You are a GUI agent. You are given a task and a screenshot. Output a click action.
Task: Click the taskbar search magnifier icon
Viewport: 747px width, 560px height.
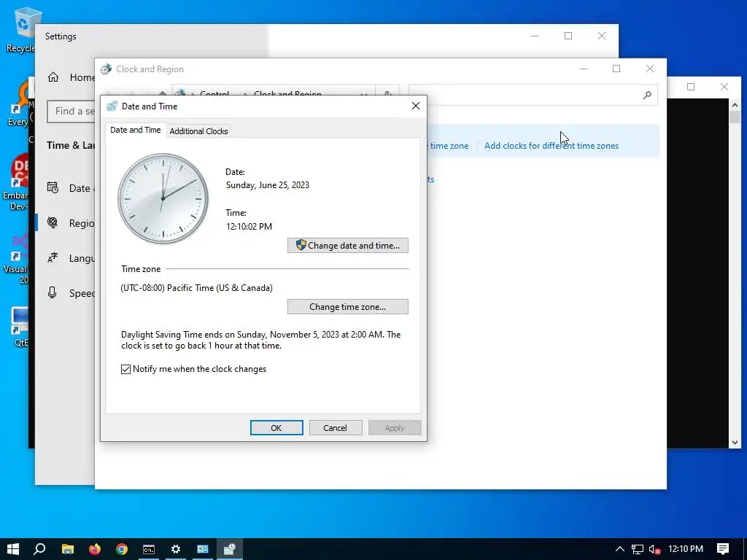click(39, 549)
